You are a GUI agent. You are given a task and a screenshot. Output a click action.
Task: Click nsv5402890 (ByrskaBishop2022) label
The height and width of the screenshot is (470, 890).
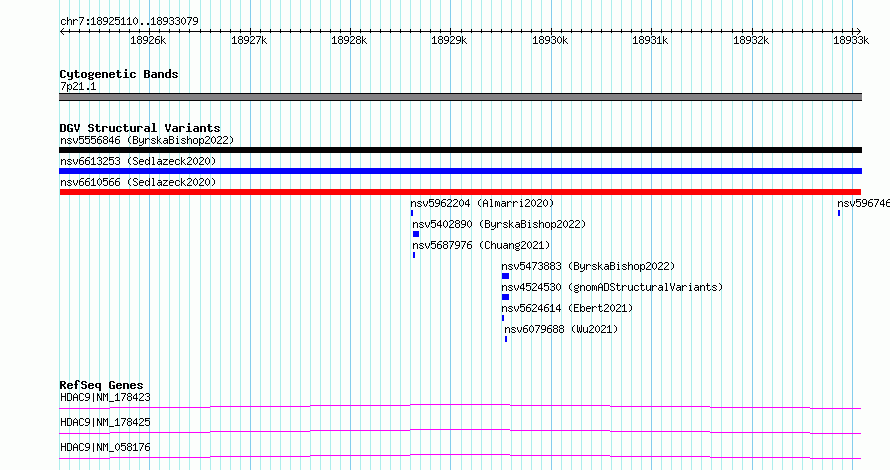pyautogui.click(x=499, y=224)
